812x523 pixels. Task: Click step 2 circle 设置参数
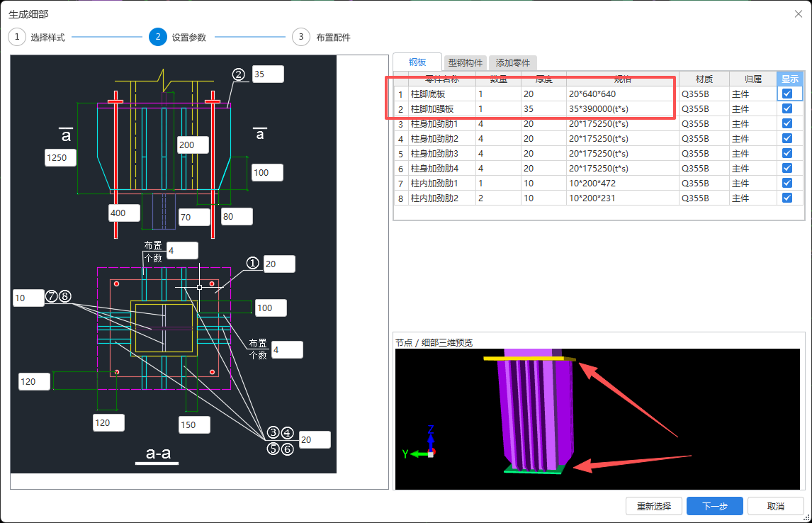[158, 38]
